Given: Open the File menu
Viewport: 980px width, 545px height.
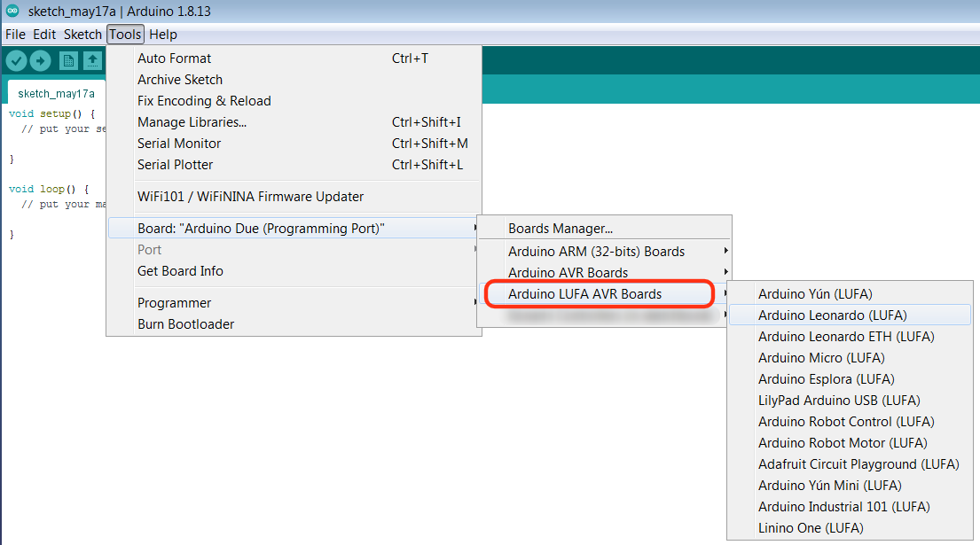Looking at the screenshot, I should (16, 35).
